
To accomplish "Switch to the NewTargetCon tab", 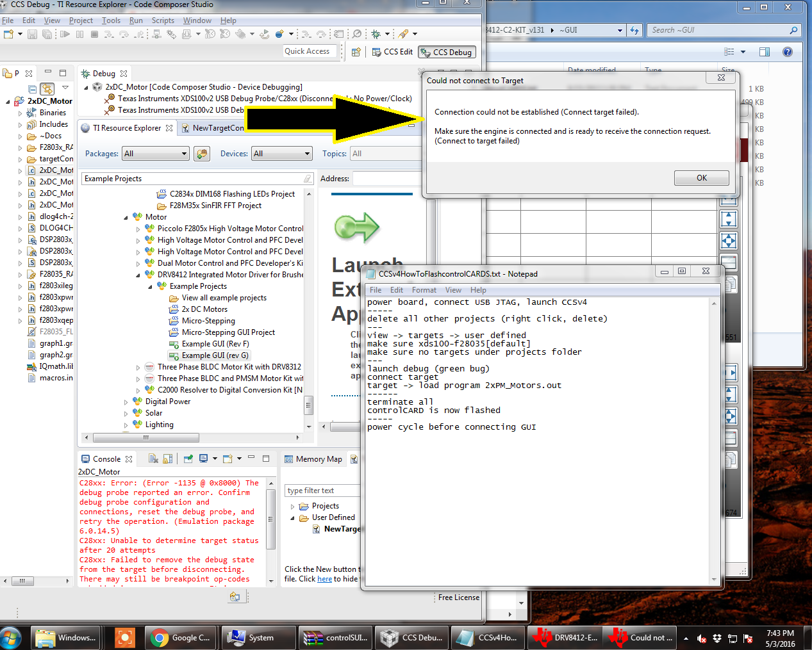I will [x=213, y=128].
